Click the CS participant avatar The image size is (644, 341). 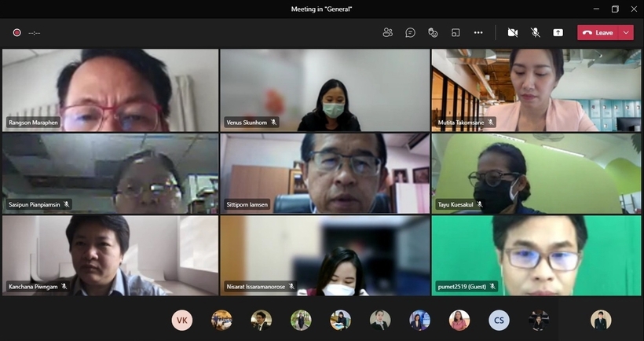point(499,321)
